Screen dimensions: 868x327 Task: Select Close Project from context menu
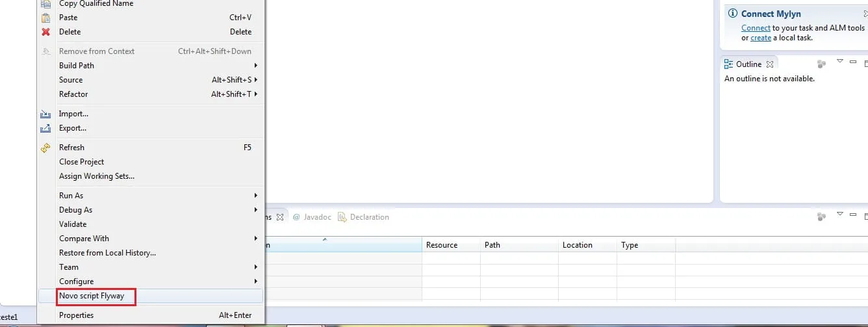(x=150, y=162)
